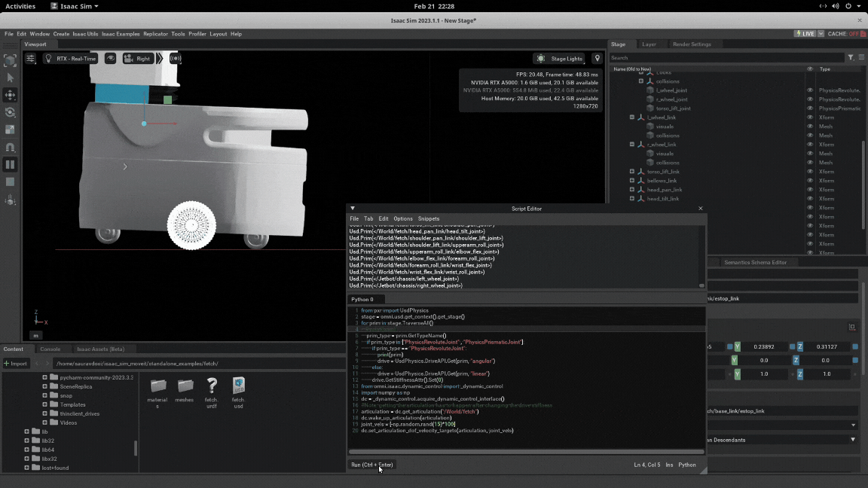Open the clock showing Feb 21 22:28
868x488 pixels.
pyautogui.click(x=434, y=6)
